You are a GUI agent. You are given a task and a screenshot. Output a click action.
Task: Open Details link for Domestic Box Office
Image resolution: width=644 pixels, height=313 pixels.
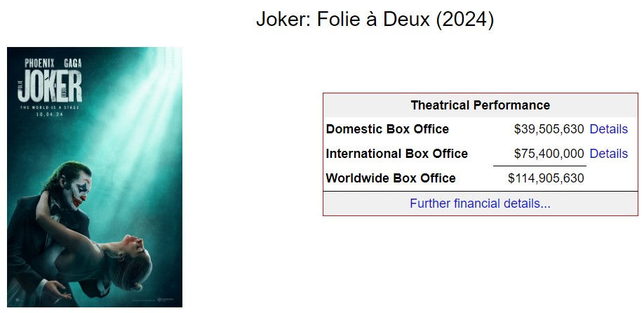click(608, 129)
